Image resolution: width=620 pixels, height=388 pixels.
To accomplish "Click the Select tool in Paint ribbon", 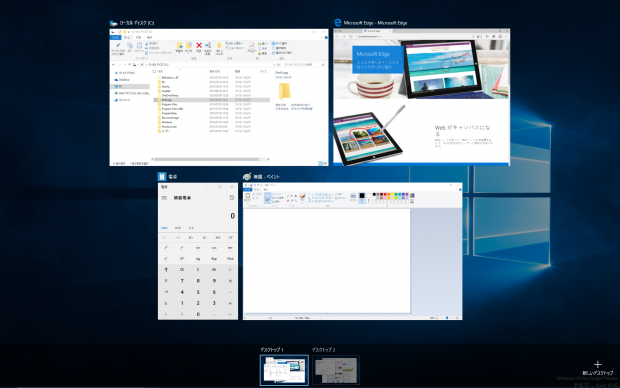I will click(x=267, y=197).
